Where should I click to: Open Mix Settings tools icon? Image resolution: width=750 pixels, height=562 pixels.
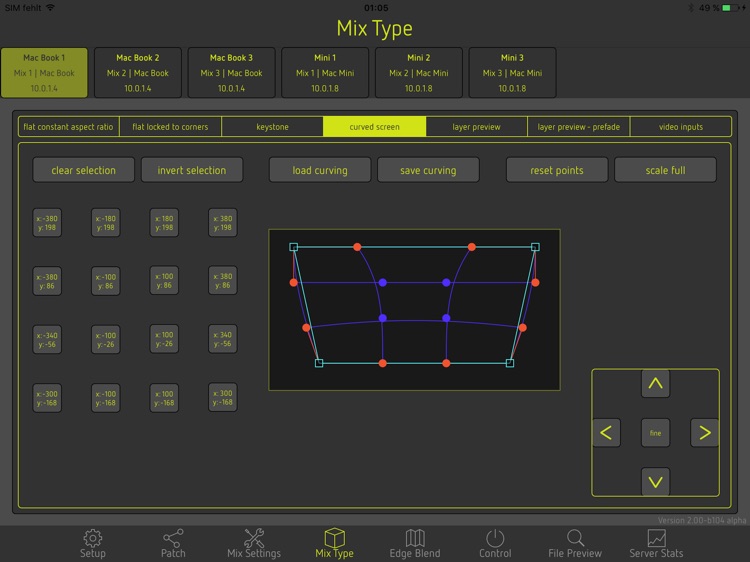tap(254, 538)
